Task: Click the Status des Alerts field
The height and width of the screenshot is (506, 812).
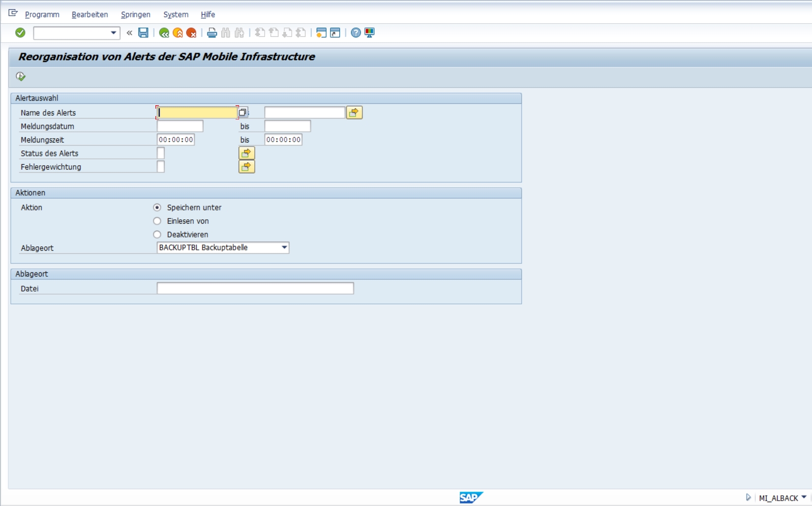Action: tap(161, 153)
